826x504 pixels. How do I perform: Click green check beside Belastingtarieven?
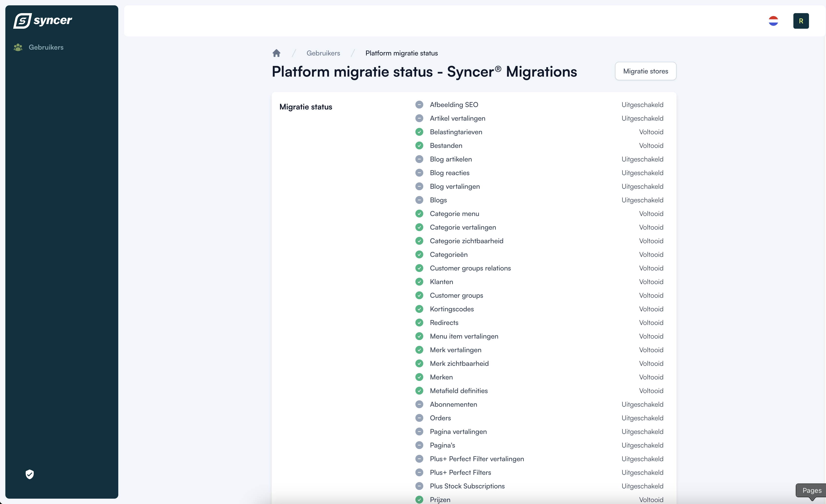pos(419,132)
